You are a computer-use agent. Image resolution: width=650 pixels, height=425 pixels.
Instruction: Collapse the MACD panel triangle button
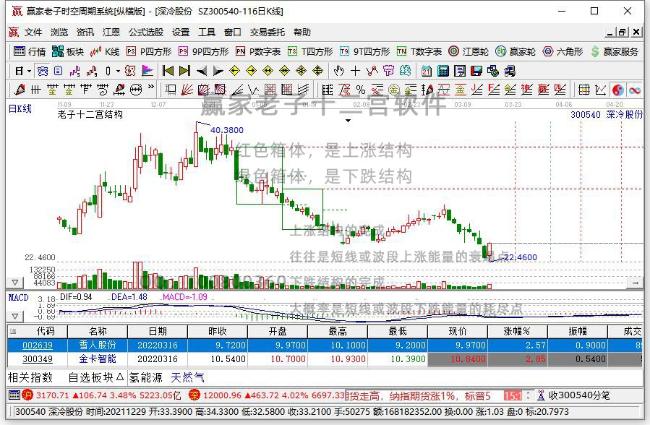(x=15, y=316)
